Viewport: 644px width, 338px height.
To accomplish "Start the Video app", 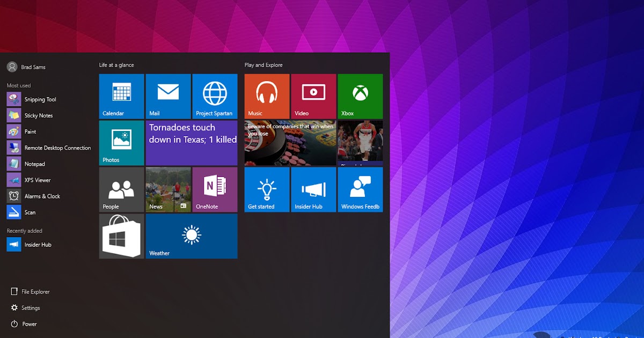I will 313,96.
